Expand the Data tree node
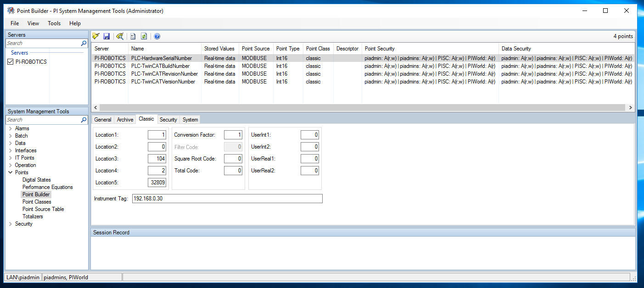This screenshot has width=644, height=288. (x=10, y=143)
